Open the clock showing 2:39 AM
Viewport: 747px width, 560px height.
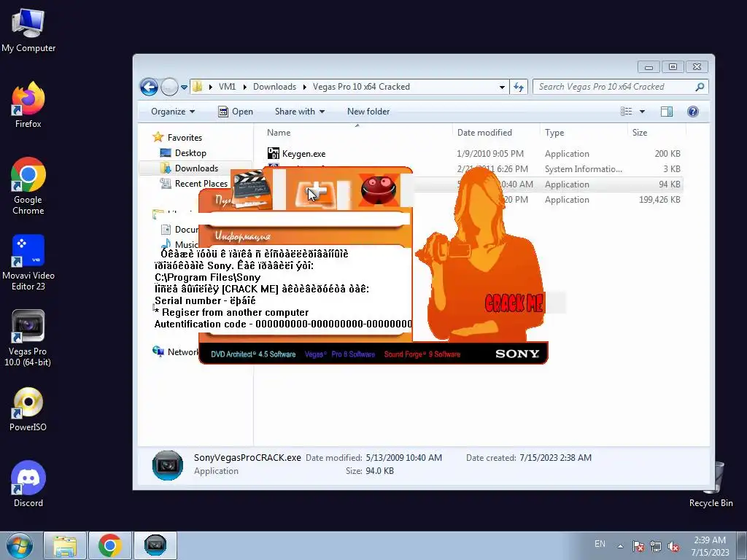coord(710,546)
